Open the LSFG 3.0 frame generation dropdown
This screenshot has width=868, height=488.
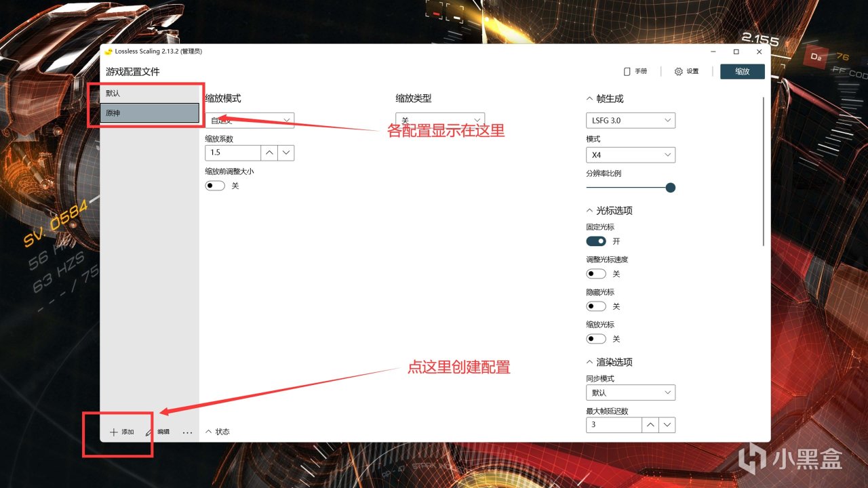coord(631,120)
